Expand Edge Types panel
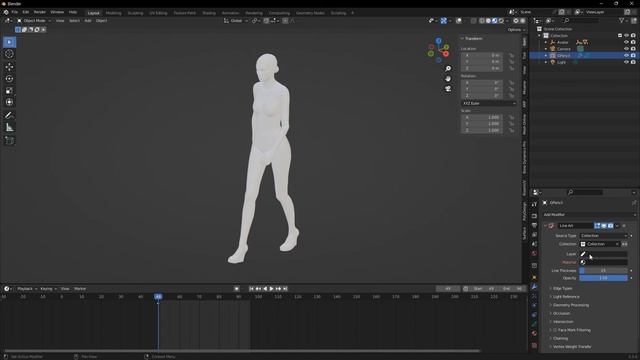Viewport: 640px width, 360px height. (x=562, y=289)
